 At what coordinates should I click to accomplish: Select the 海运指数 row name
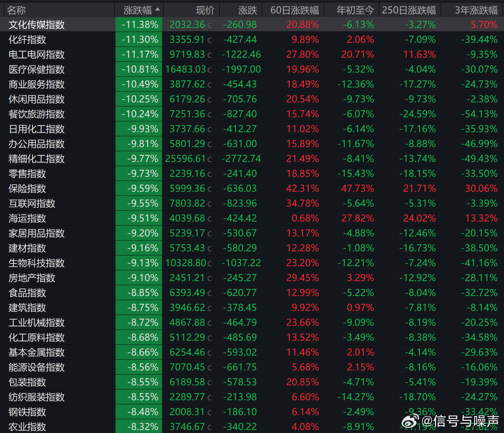[x=27, y=218]
